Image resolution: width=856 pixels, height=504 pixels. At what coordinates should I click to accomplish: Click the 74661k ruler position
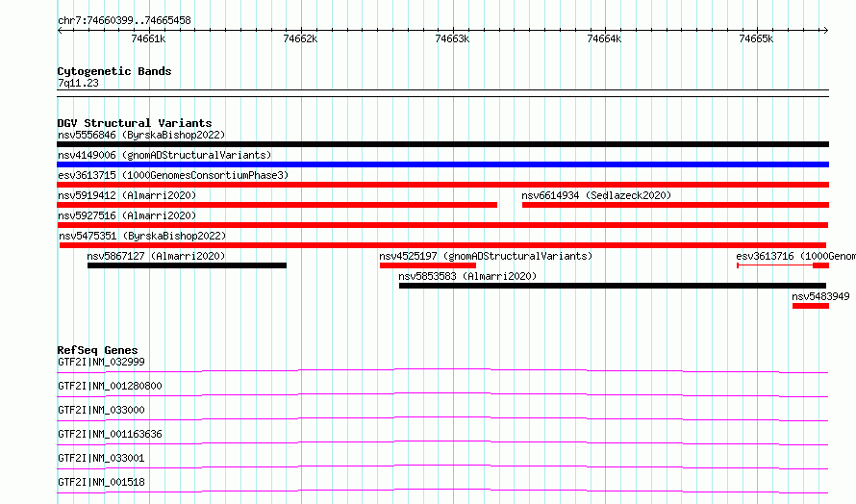tap(148, 38)
